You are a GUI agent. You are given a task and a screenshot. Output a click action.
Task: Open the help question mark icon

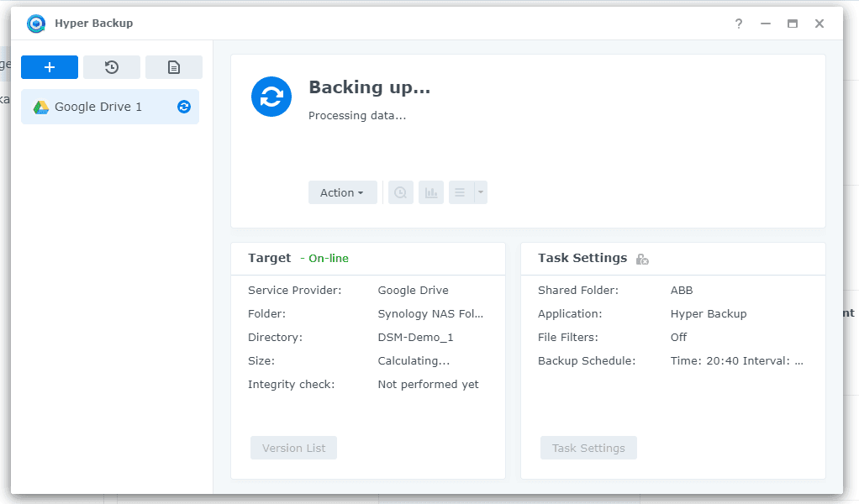(x=739, y=24)
